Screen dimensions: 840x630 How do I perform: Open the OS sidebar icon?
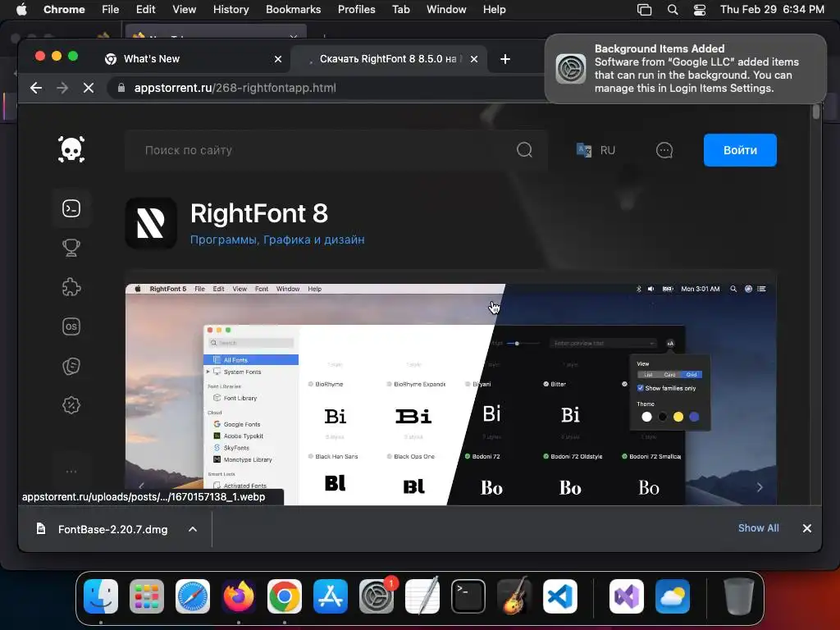[71, 326]
